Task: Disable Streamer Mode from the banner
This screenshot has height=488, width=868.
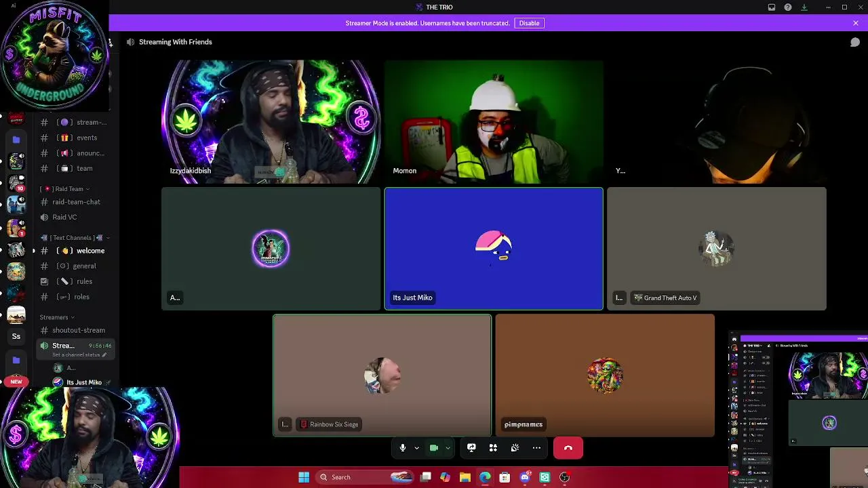Action: pyautogui.click(x=529, y=23)
